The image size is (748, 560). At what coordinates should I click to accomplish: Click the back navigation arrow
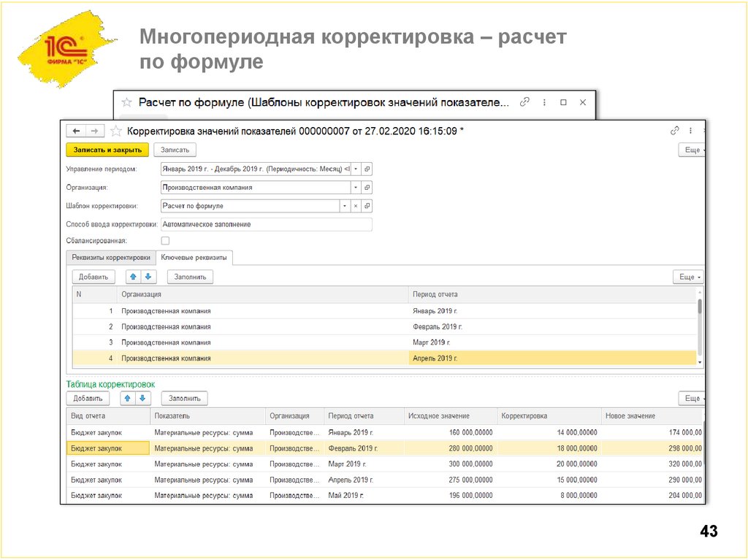point(76,131)
